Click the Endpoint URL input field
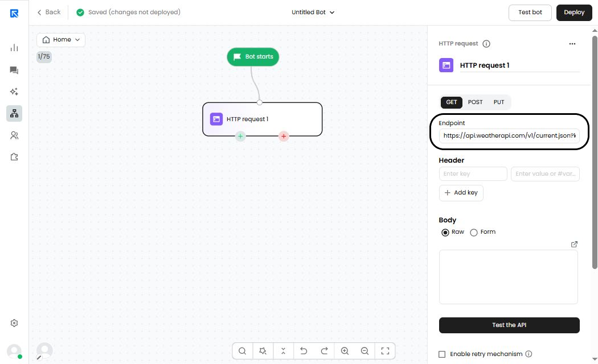 (509, 136)
